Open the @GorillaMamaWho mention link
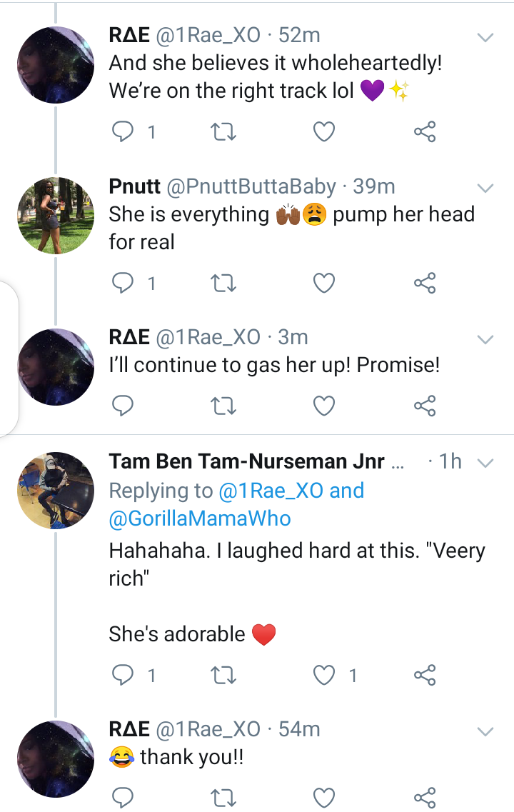Screen dimensions: 514x812 point(200,518)
